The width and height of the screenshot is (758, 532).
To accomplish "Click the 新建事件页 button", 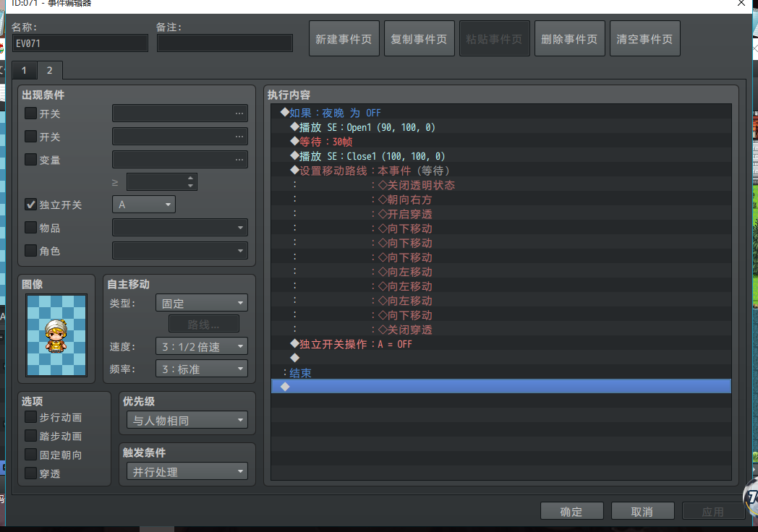I will [344, 38].
